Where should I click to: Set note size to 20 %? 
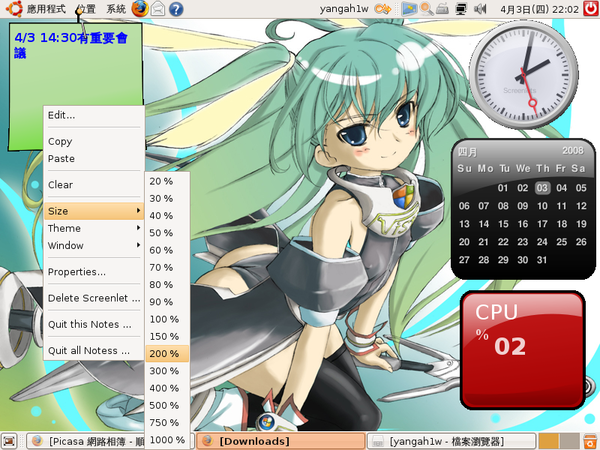167,181
